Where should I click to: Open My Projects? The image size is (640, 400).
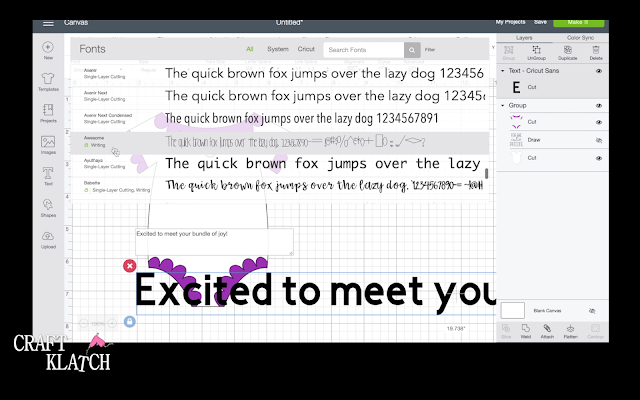pos(510,22)
